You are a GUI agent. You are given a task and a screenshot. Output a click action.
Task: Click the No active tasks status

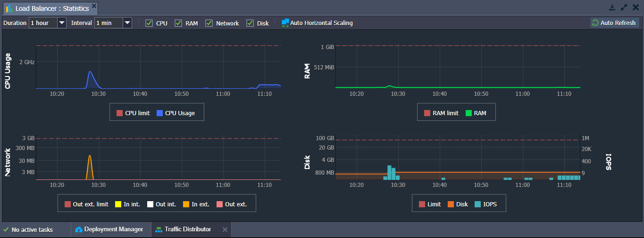(32, 229)
